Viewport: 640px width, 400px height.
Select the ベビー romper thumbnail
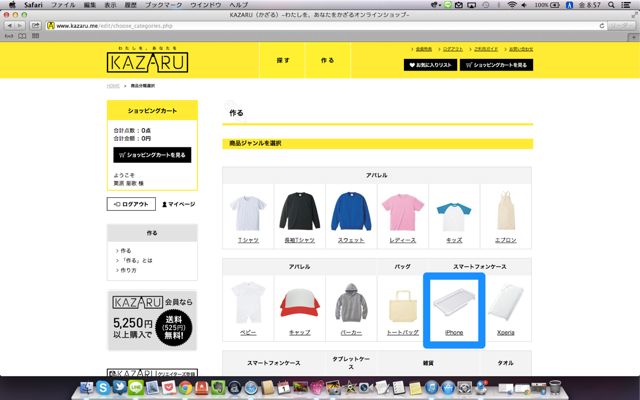pyautogui.click(x=248, y=303)
